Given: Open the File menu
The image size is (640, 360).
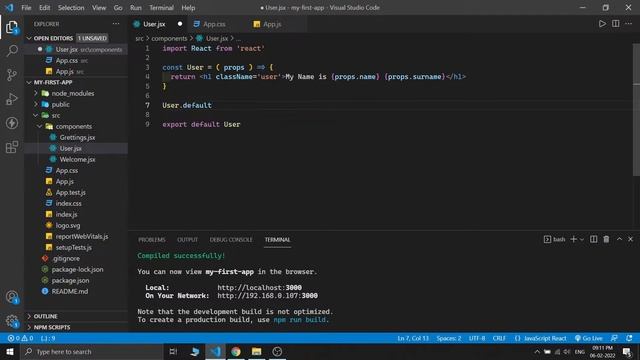Looking at the screenshot, I should [x=26, y=8].
